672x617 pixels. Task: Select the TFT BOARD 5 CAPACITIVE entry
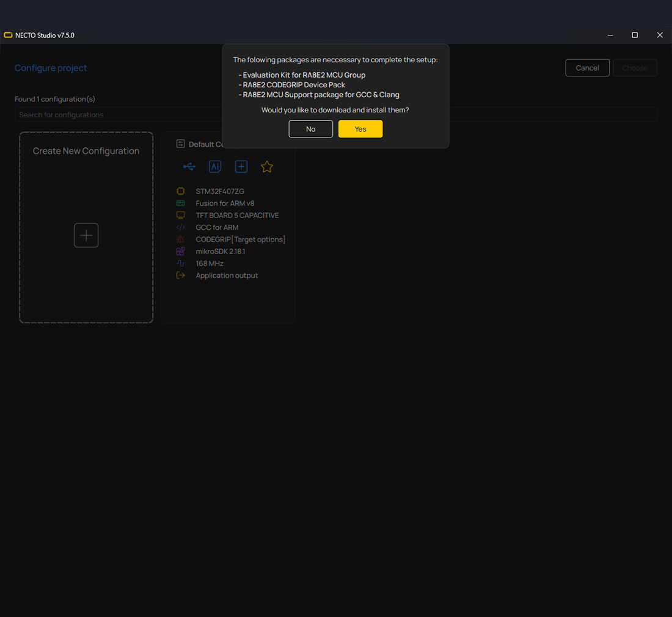click(237, 215)
